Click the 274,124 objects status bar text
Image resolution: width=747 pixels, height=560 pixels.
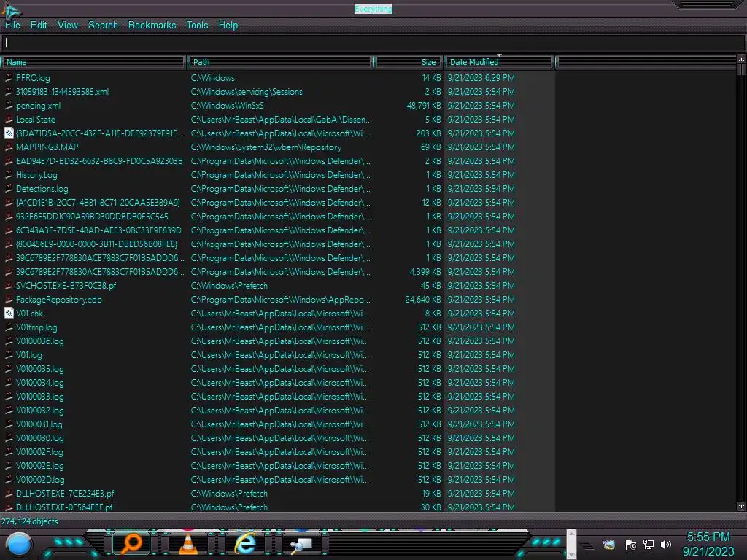29,521
